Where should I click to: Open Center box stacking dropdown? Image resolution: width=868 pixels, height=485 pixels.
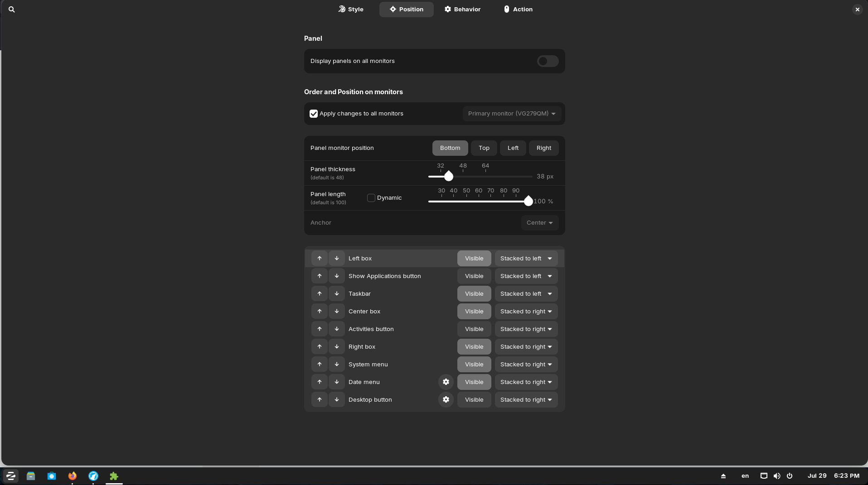pyautogui.click(x=526, y=312)
